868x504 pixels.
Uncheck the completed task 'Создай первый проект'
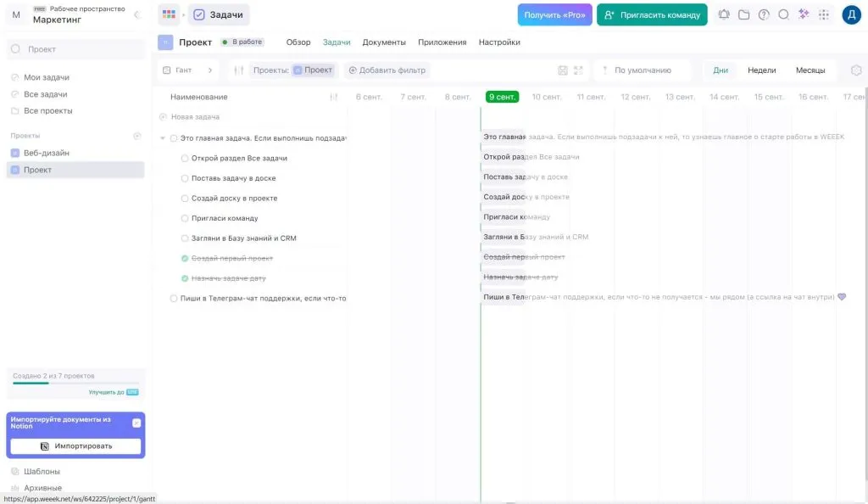pyautogui.click(x=186, y=257)
